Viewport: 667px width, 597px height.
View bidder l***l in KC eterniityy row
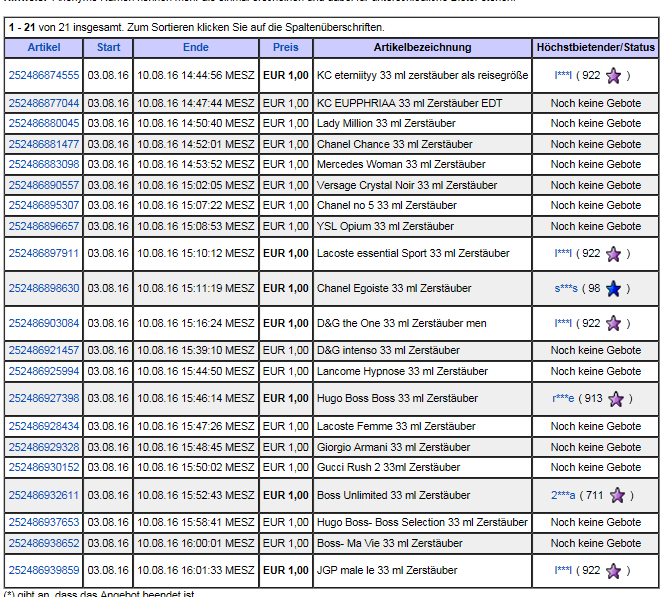(563, 75)
